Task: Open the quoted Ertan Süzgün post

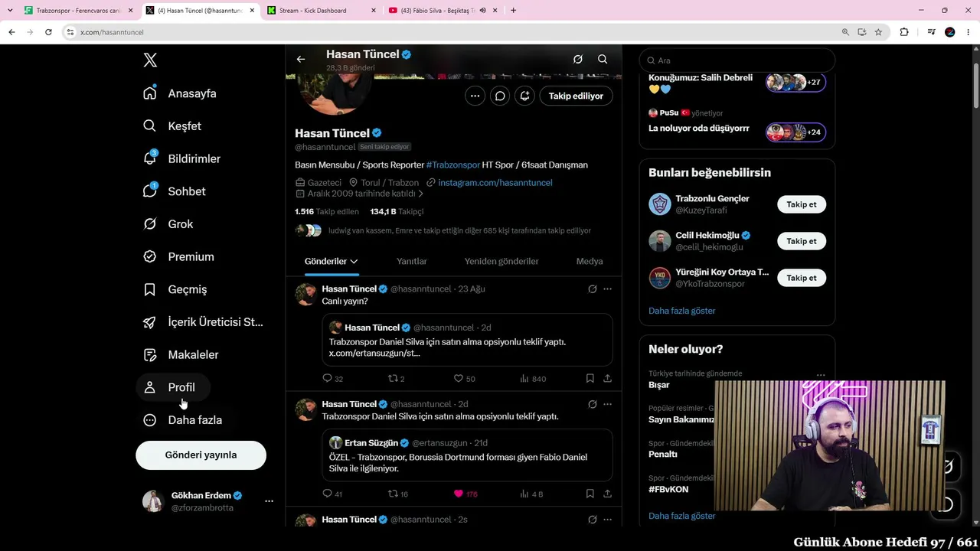Action: (x=468, y=455)
